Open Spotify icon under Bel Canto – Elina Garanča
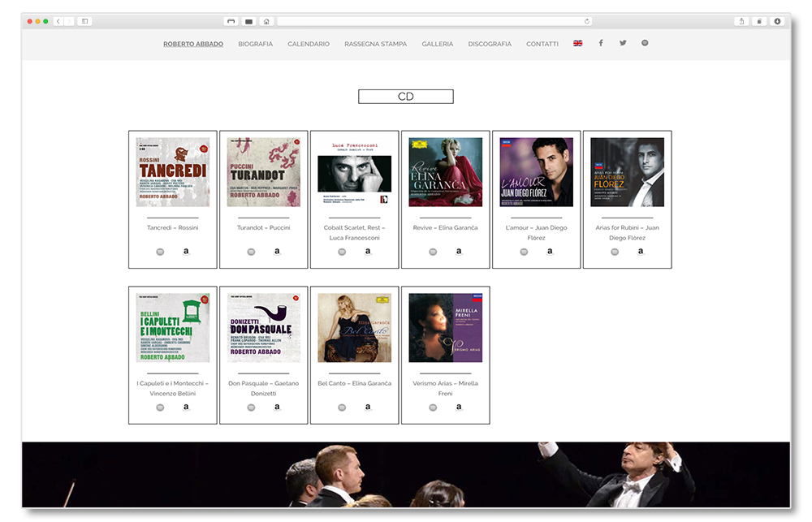The width and height of the screenshot is (812, 522). point(342,408)
